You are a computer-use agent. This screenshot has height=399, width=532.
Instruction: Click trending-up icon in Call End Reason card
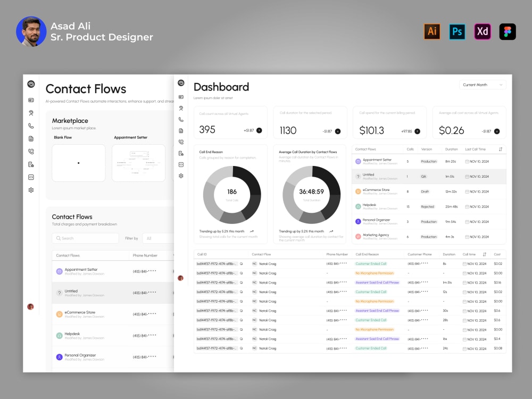(x=252, y=231)
